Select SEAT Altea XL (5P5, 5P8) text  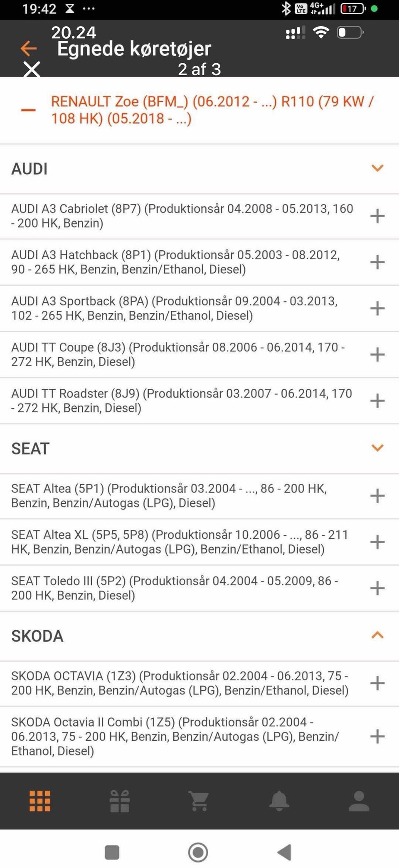click(180, 542)
